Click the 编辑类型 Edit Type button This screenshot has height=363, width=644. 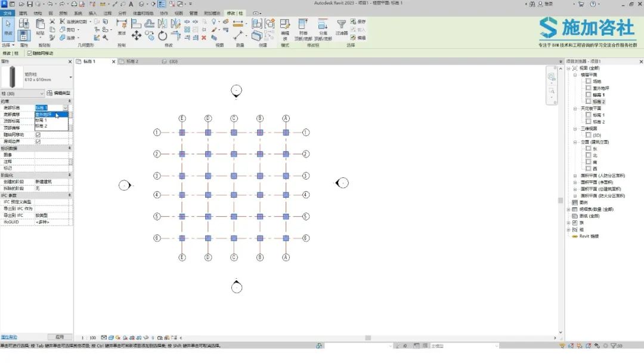(x=58, y=93)
